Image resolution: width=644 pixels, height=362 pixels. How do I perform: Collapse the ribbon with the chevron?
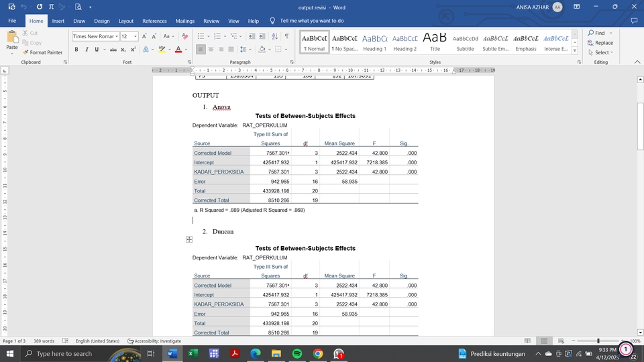pos(637,62)
